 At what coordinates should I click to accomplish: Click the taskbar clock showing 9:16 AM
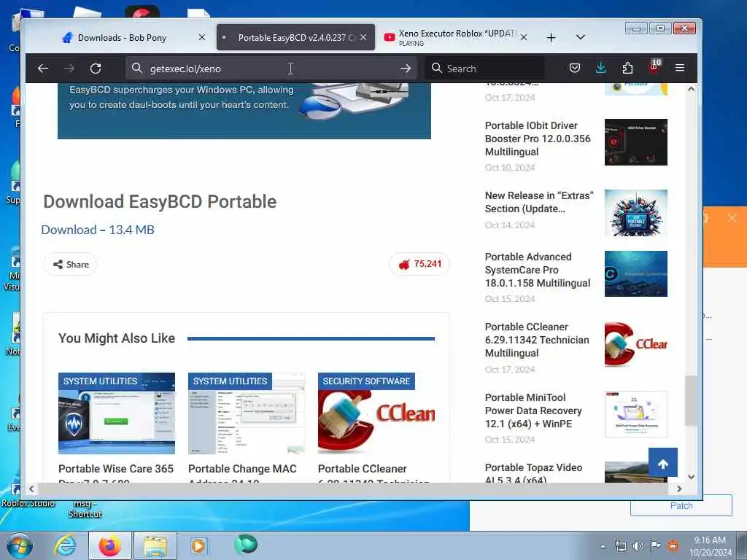(710, 546)
